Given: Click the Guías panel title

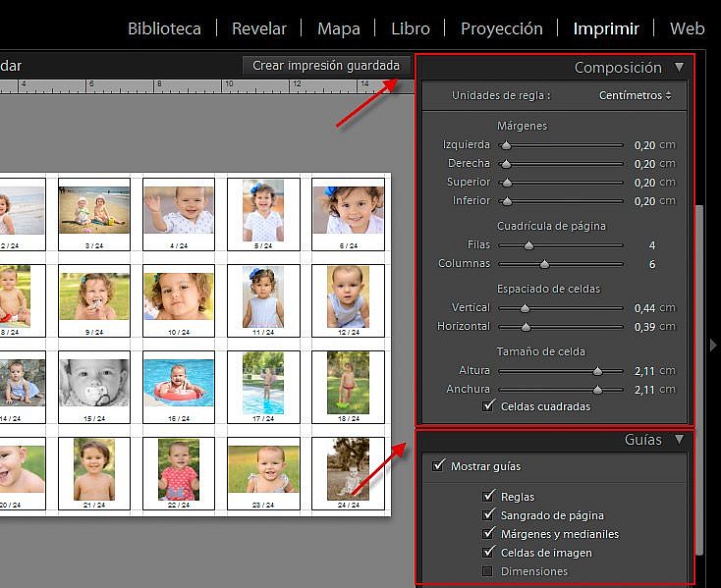Looking at the screenshot, I should pyautogui.click(x=642, y=440).
